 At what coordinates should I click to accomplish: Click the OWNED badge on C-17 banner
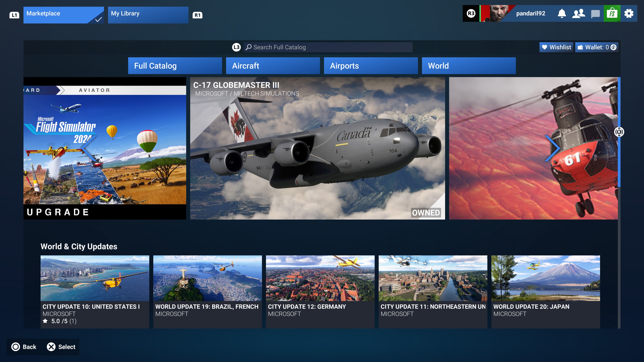click(x=426, y=213)
